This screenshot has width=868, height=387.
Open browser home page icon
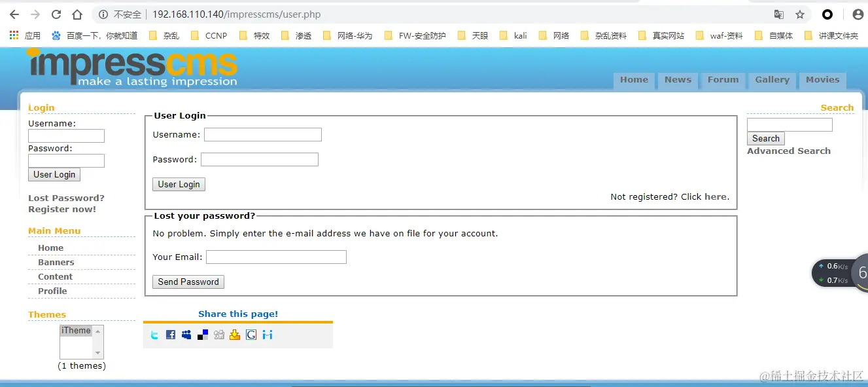(77, 14)
